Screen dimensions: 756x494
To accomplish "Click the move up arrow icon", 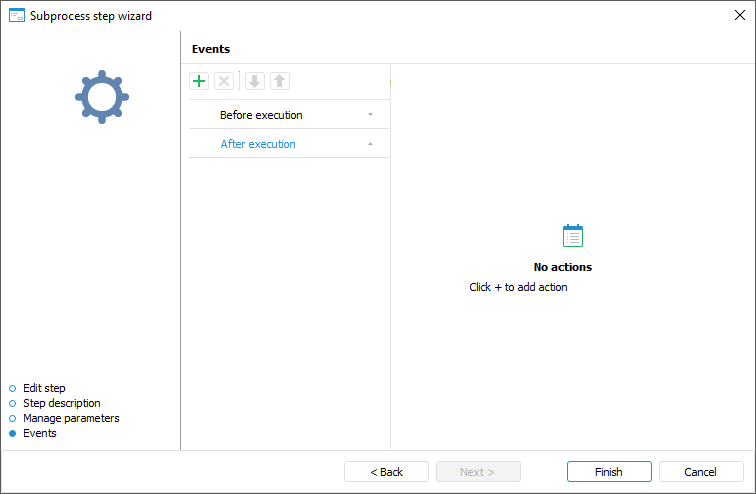I will pos(280,81).
